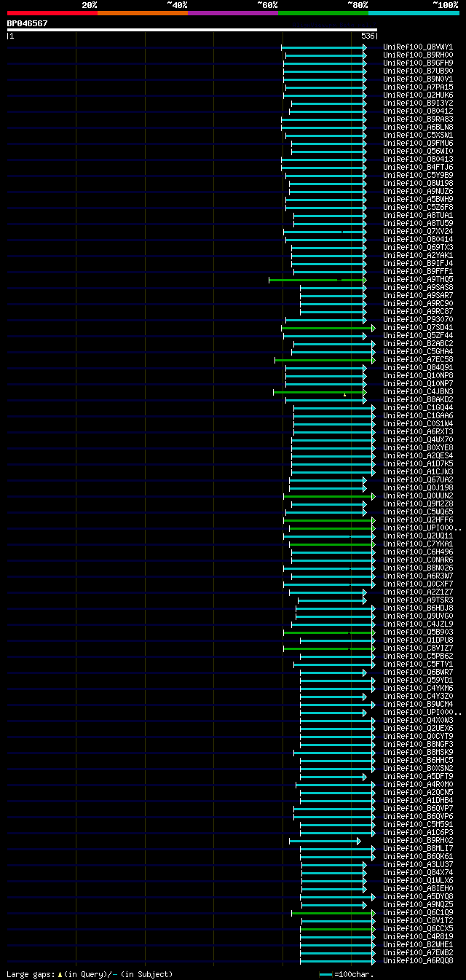The width and height of the screenshot is (466, 980).
Task: Open hit UniRef100_Q84Q91
Action: 418,367
